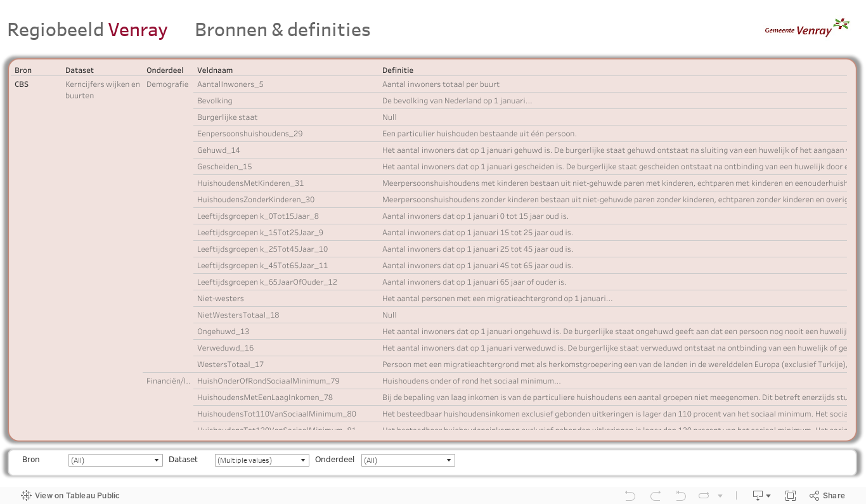Open the Bron filter dropdown
The height and width of the screenshot is (504, 866).
click(115, 460)
